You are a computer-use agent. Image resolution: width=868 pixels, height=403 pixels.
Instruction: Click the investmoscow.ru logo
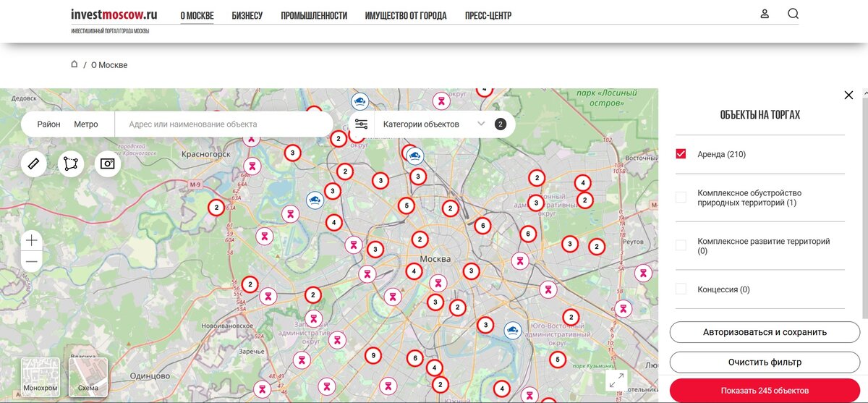point(114,14)
